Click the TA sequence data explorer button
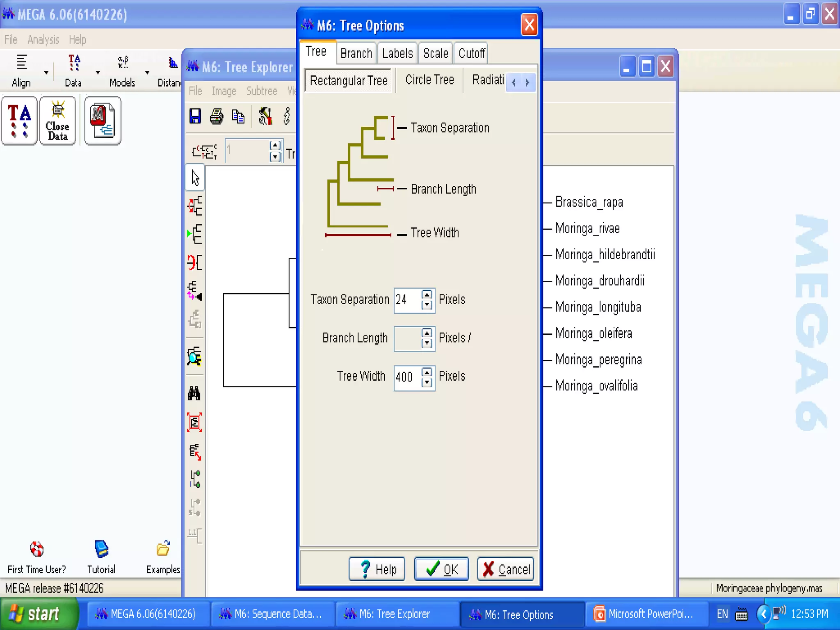Viewport: 840px width, 630px height. (x=19, y=121)
